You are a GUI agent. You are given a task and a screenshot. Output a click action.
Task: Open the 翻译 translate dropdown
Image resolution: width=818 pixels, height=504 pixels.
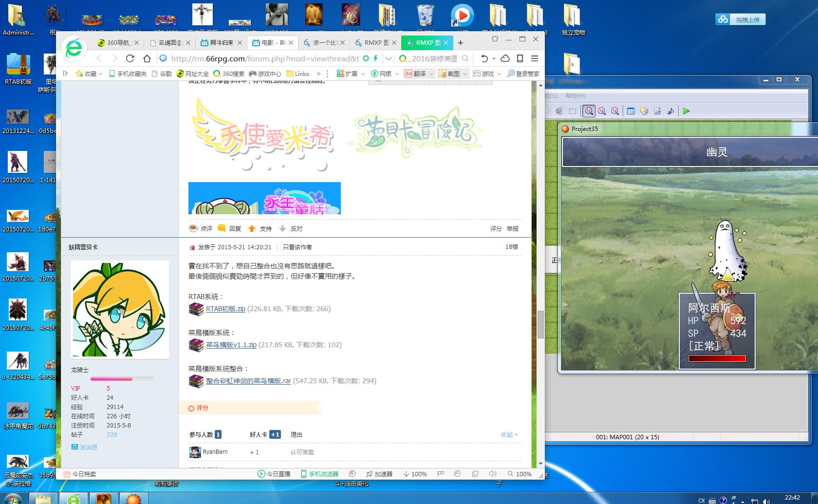pos(431,74)
